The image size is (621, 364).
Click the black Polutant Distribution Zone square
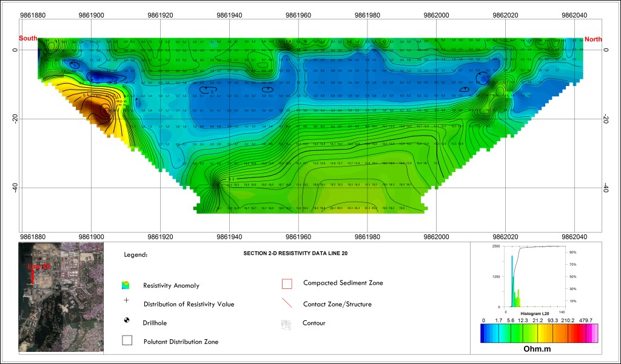126,340
